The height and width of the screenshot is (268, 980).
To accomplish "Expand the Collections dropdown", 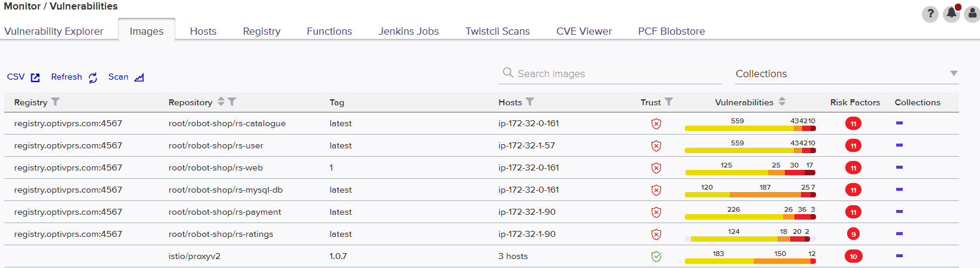I will coord(954,74).
